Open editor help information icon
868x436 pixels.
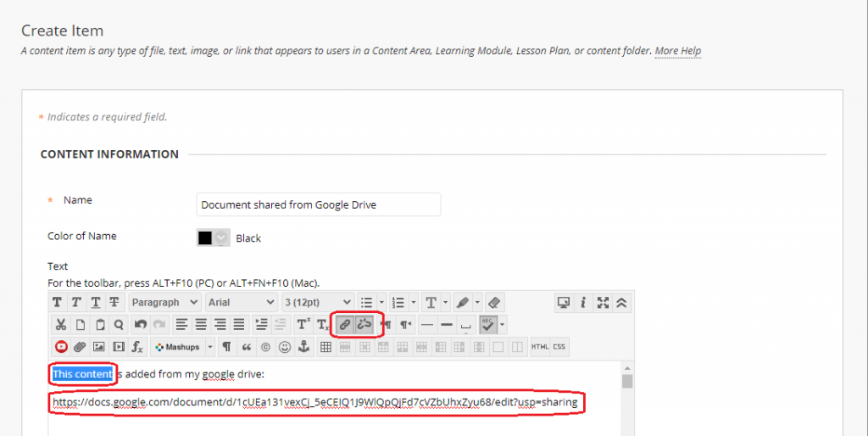point(583,303)
